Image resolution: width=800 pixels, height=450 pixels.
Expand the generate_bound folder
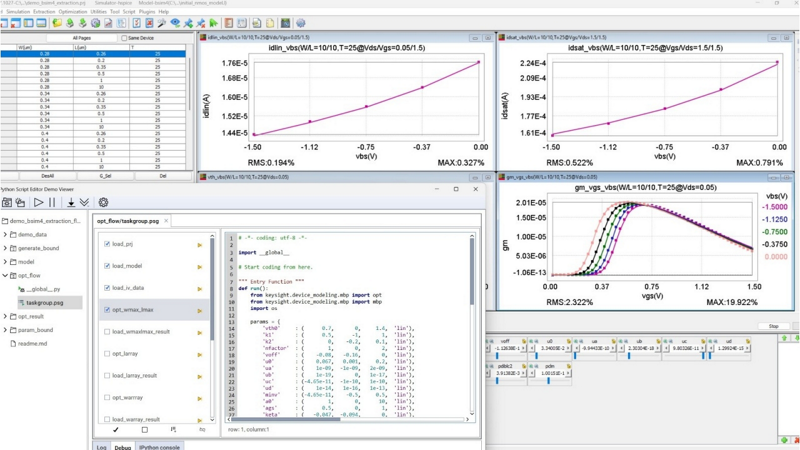coord(5,248)
